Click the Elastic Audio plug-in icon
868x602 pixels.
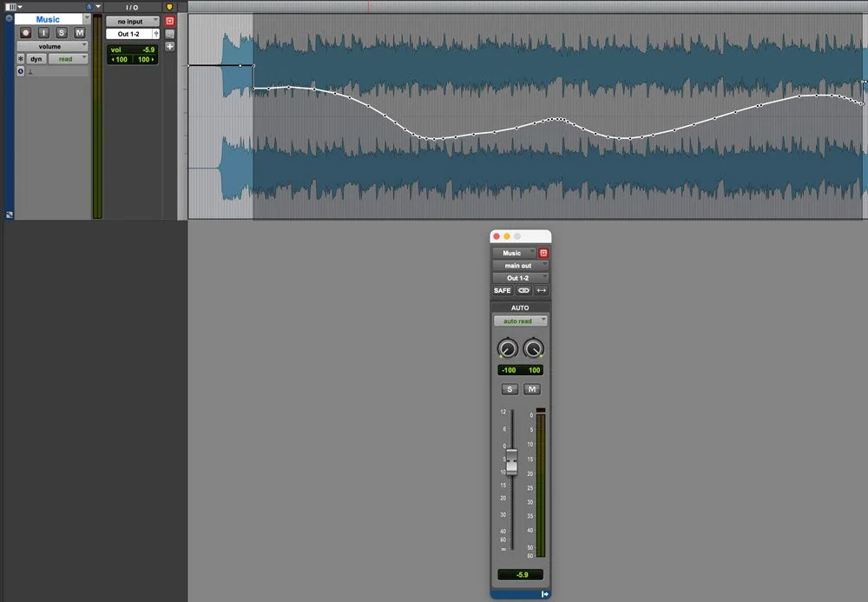pyautogui.click(x=21, y=58)
